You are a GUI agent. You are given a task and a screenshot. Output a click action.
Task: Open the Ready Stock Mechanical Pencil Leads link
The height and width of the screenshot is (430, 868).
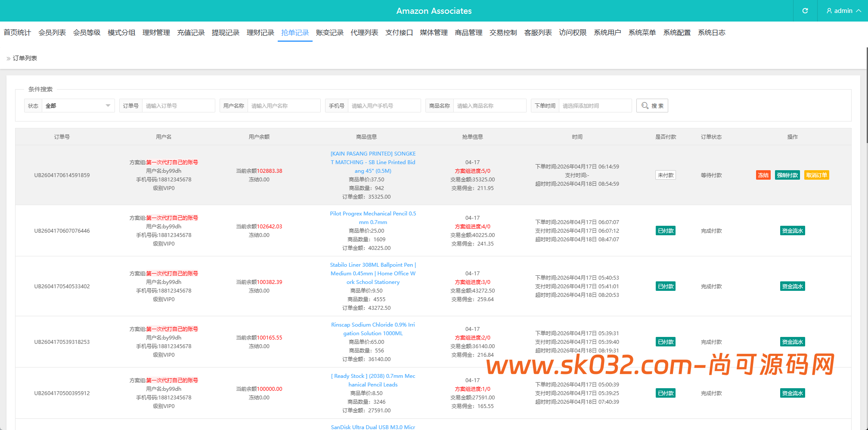pyautogui.click(x=373, y=380)
